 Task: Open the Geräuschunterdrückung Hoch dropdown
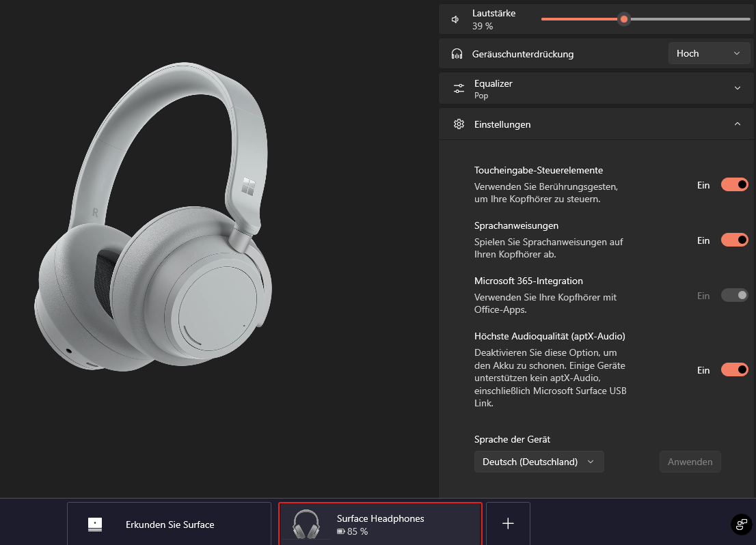pyautogui.click(x=709, y=53)
